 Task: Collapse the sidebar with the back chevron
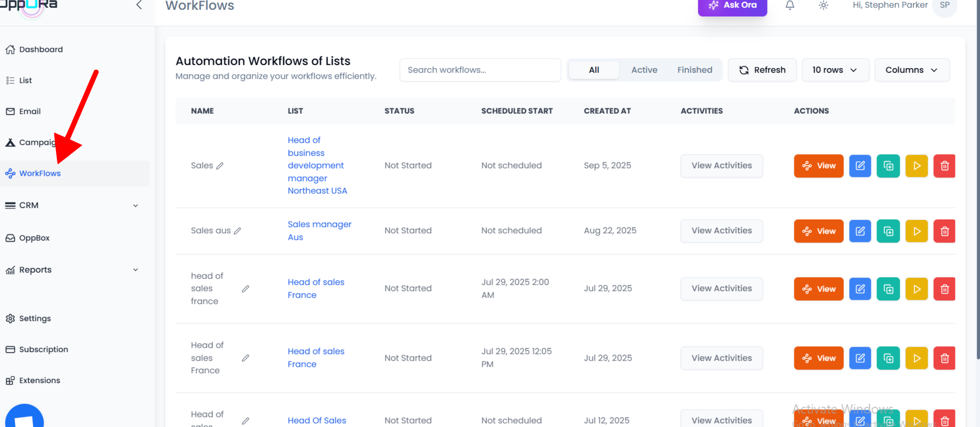(139, 5)
